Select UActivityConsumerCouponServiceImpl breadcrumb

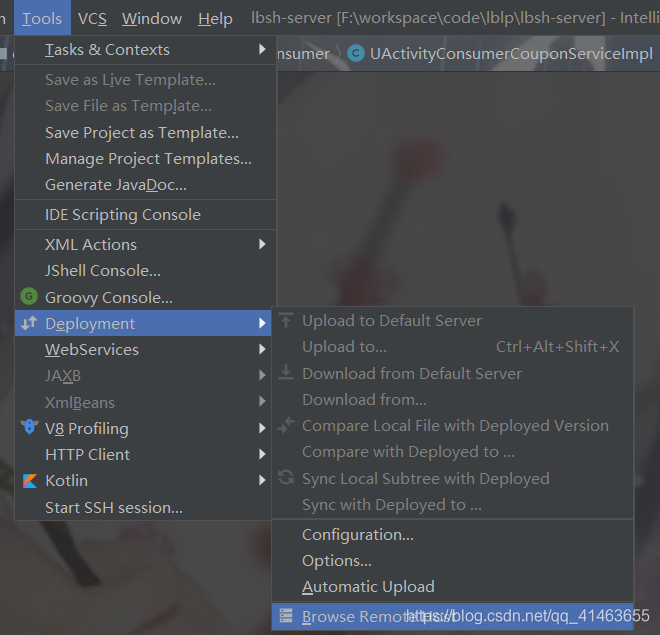[x=511, y=53]
